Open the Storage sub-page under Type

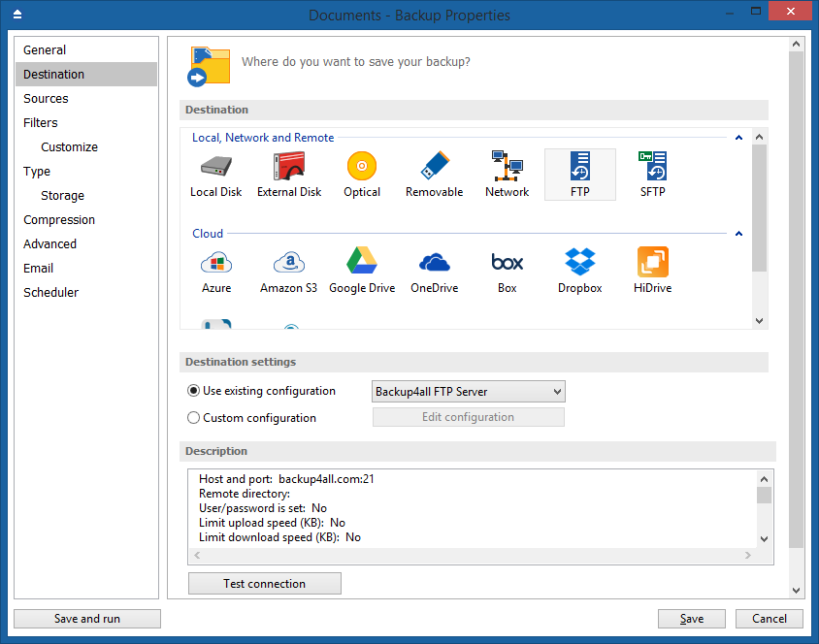tap(86, 196)
